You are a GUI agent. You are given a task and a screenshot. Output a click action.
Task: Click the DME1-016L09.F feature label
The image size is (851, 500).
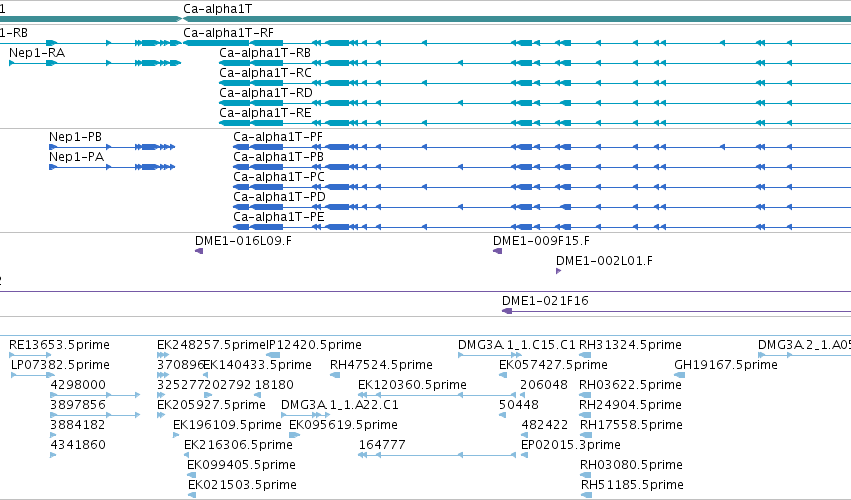(243, 241)
